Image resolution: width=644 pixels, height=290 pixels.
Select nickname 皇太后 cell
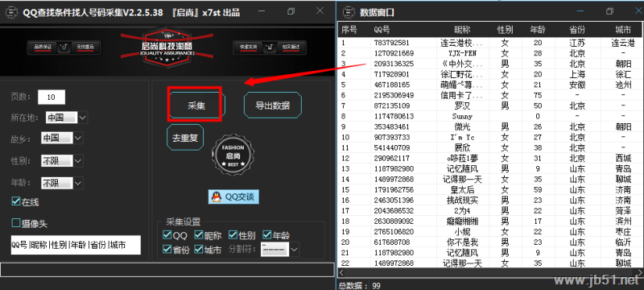click(462, 190)
